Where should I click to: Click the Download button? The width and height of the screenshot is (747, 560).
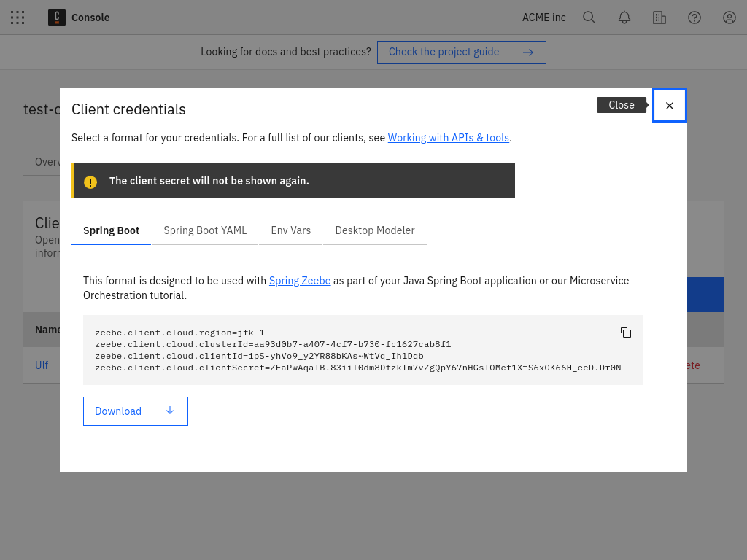tap(136, 411)
